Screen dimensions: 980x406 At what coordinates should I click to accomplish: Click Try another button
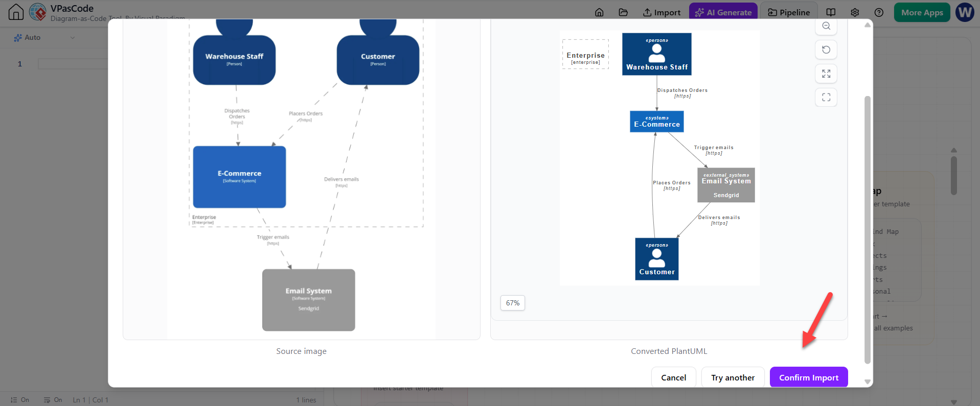pyautogui.click(x=733, y=377)
